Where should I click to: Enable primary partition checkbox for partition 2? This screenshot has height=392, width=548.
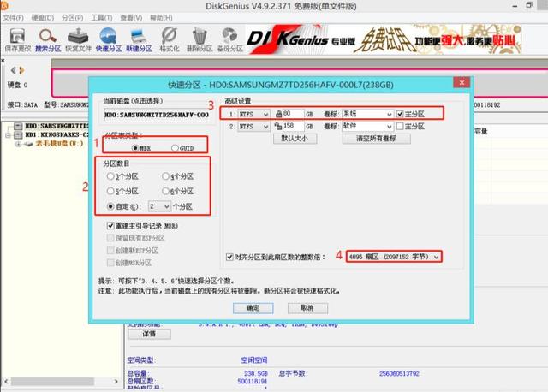[x=400, y=126]
